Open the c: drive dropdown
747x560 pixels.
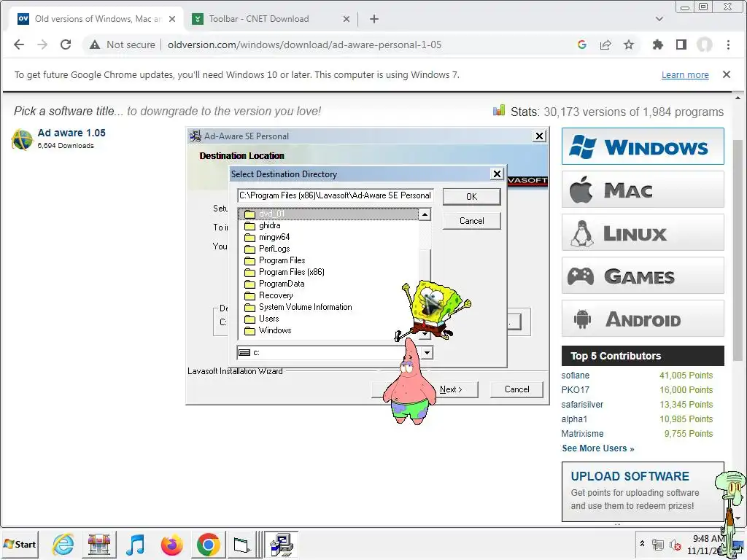tap(427, 353)
